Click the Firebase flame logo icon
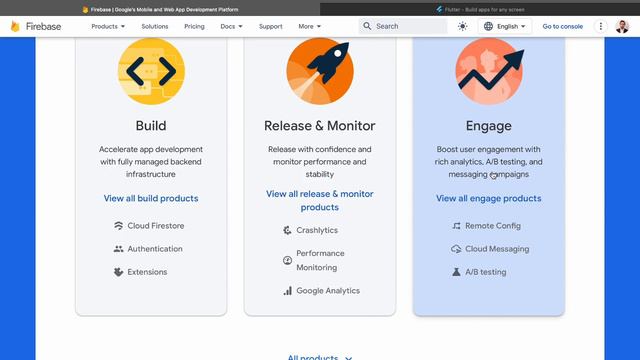The width and height of the screenshot is (640, 360). pos(15,26)
